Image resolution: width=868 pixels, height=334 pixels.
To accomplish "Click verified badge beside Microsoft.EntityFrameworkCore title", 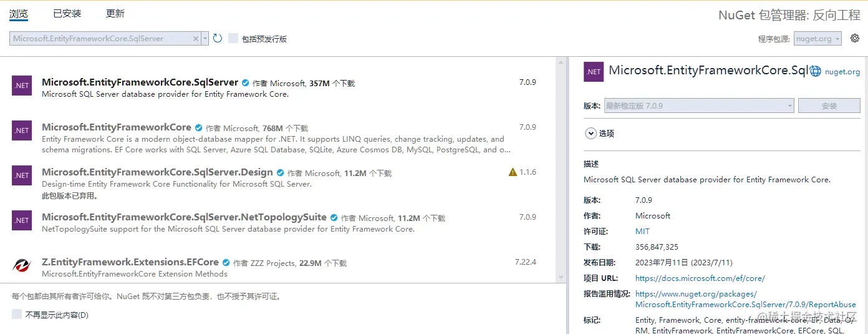I will [x=198, y=127].
